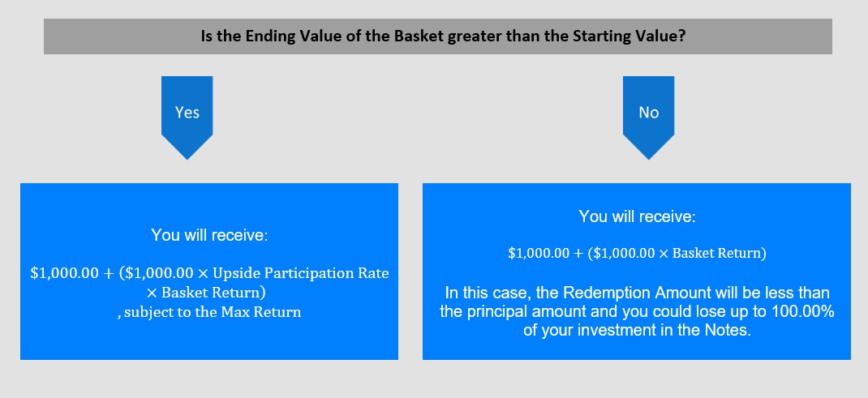Select the 'Ending Value' text in header
Image resolution: width=868 pixels, height=398 pixels.
coord(277,36)
